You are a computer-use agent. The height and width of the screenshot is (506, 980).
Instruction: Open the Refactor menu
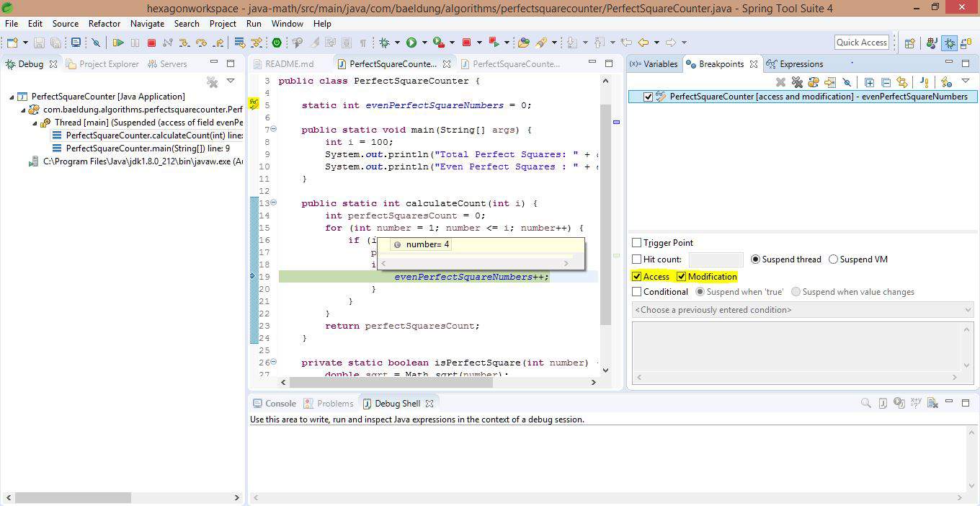[x=104, y=23]
